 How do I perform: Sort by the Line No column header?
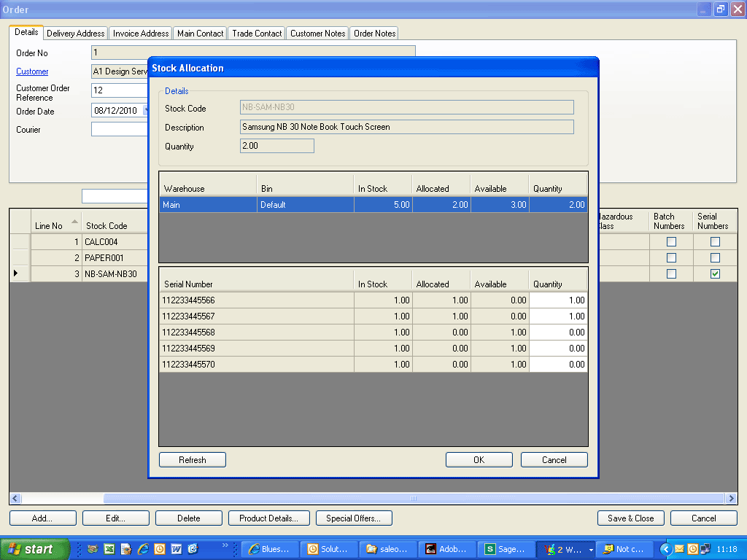pyautogui.click(x=56, y=222)
